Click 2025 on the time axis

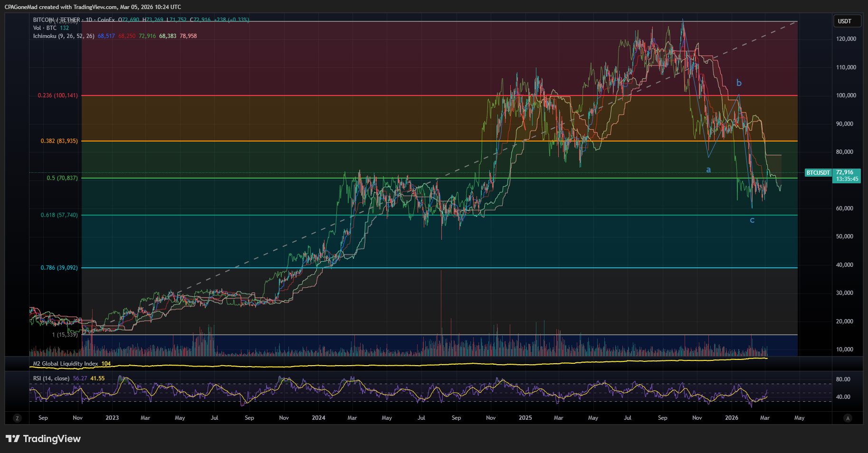525,418
